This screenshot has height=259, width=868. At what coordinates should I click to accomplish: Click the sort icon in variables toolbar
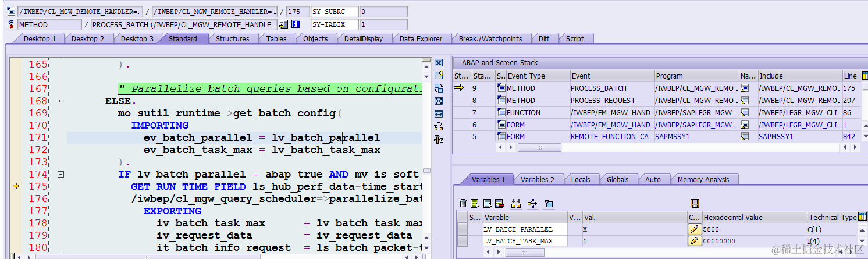(x=516, y=203)
